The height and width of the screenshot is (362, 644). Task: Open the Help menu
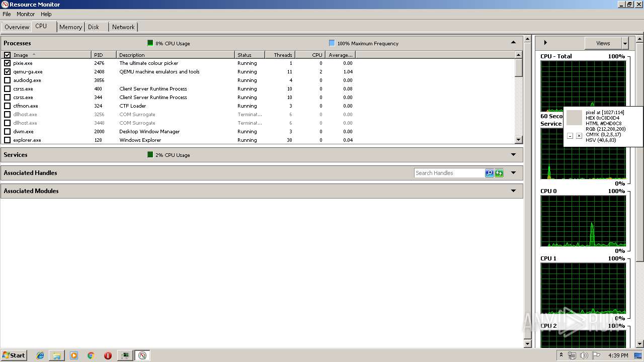[46, 14]
